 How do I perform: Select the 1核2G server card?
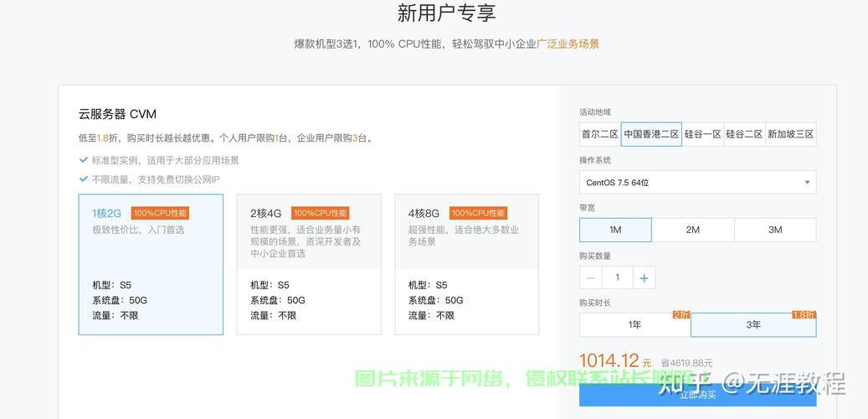[x=151, y=264]
